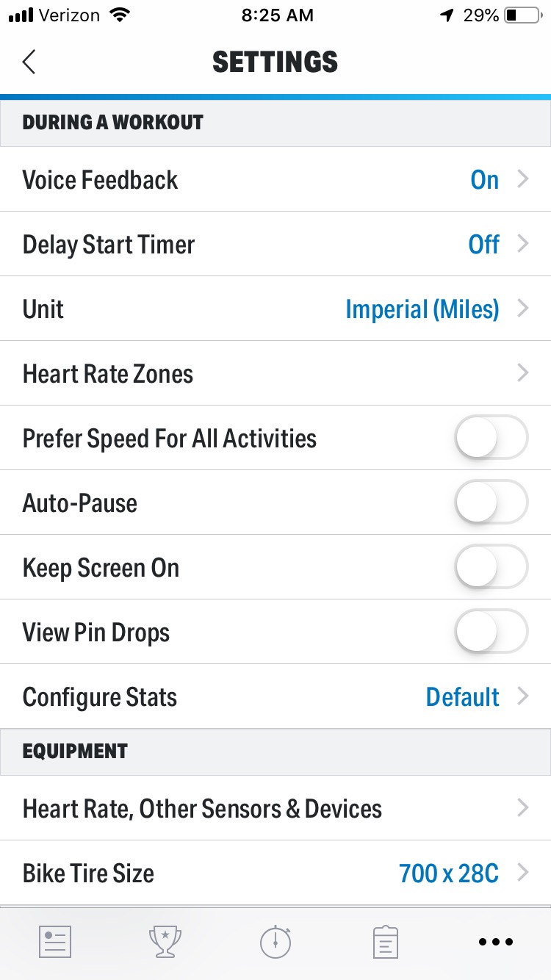Tap the Wi-Fi status icon
Screen dimensions: 551x980
(x=118, y=15)
